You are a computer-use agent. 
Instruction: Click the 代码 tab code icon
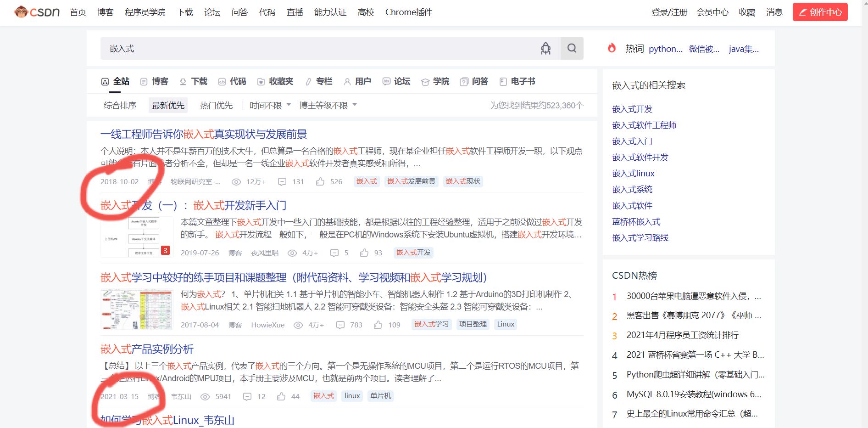[x=222, y=82]
